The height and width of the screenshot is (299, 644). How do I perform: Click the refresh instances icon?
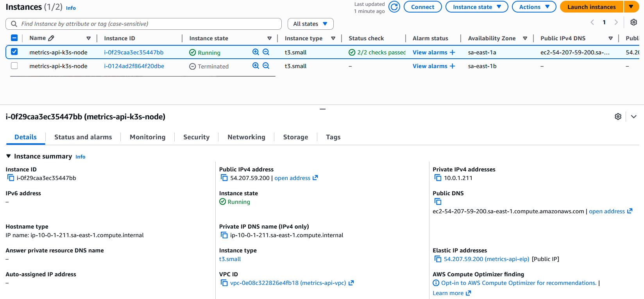tap(394, 7)
